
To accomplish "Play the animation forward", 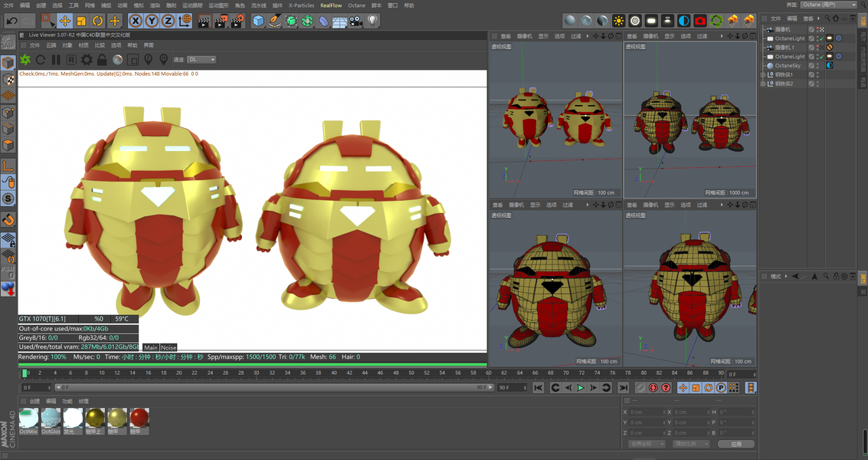I will click(581, 388).
